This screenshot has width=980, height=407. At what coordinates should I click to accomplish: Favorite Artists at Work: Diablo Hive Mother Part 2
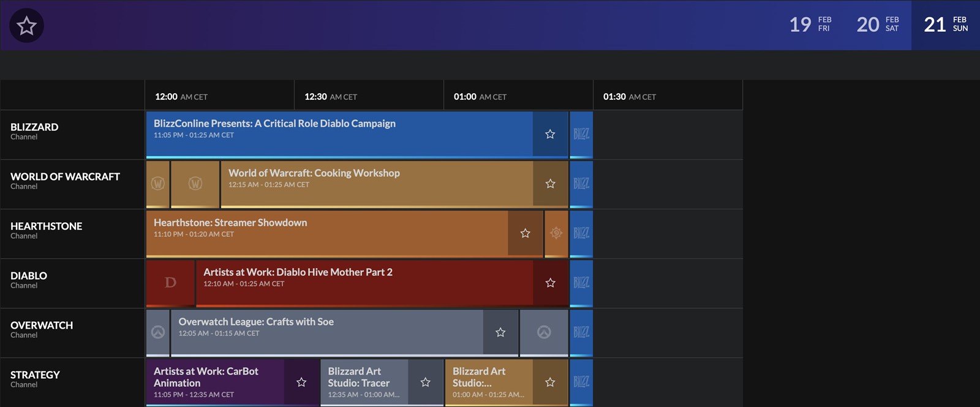click(551, 283)
